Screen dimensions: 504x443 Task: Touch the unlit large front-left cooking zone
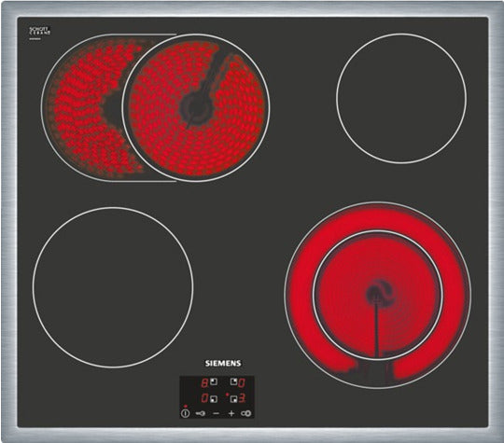click(x=113, y=287)
